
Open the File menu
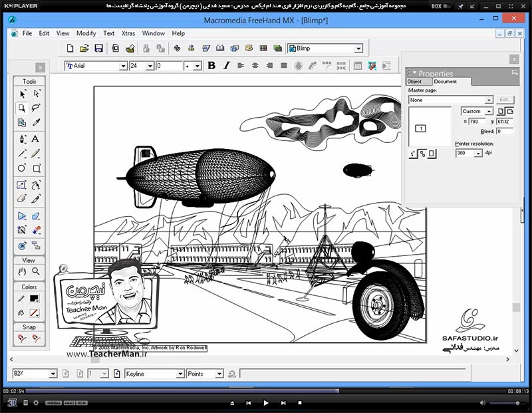[x=27, y=33]
